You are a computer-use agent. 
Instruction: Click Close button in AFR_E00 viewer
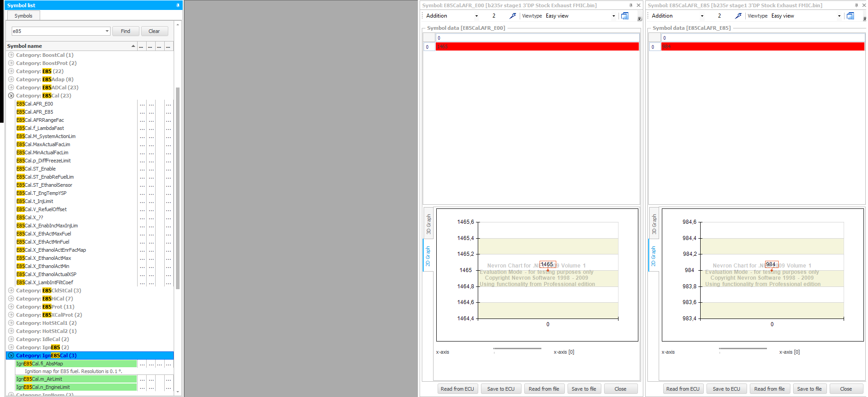620,389
